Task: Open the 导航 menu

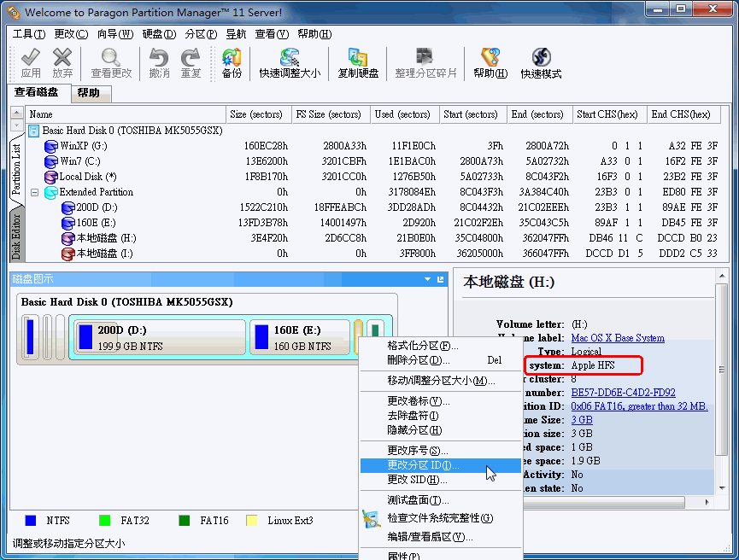Action: 236,34
